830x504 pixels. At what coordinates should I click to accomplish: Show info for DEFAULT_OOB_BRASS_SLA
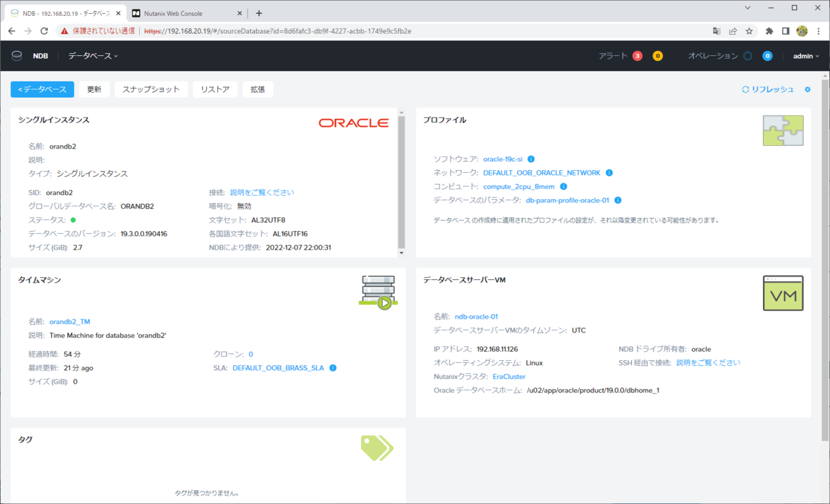(x=333, y=368)
